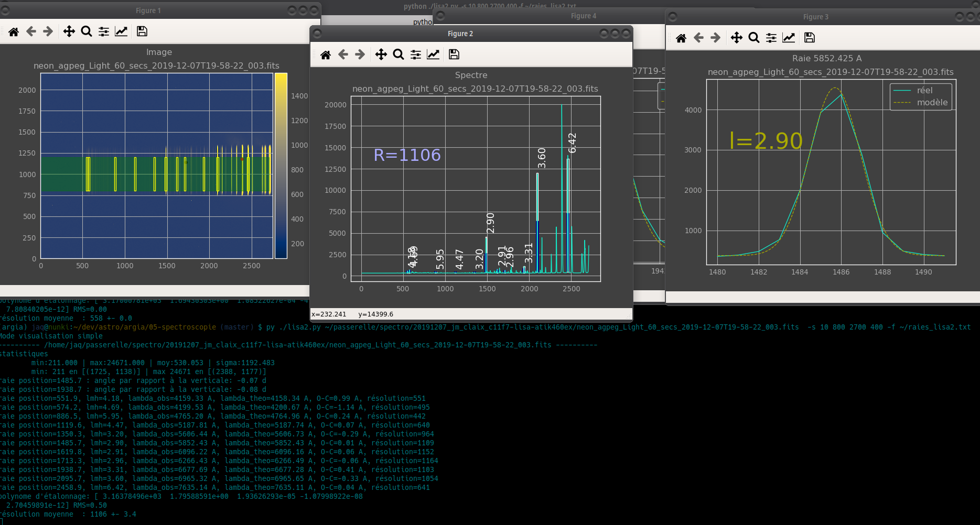Viewport: 980px width, 525px height.
Task: Click Forward arrow in Figure 2 toolbar
Action: (x=360, y=54)
